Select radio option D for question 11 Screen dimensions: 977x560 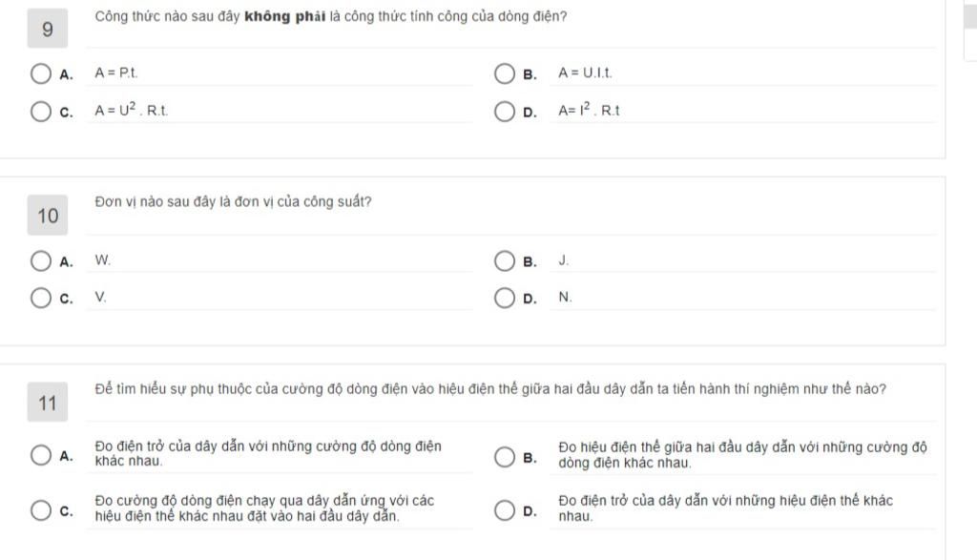pos(505,510)
